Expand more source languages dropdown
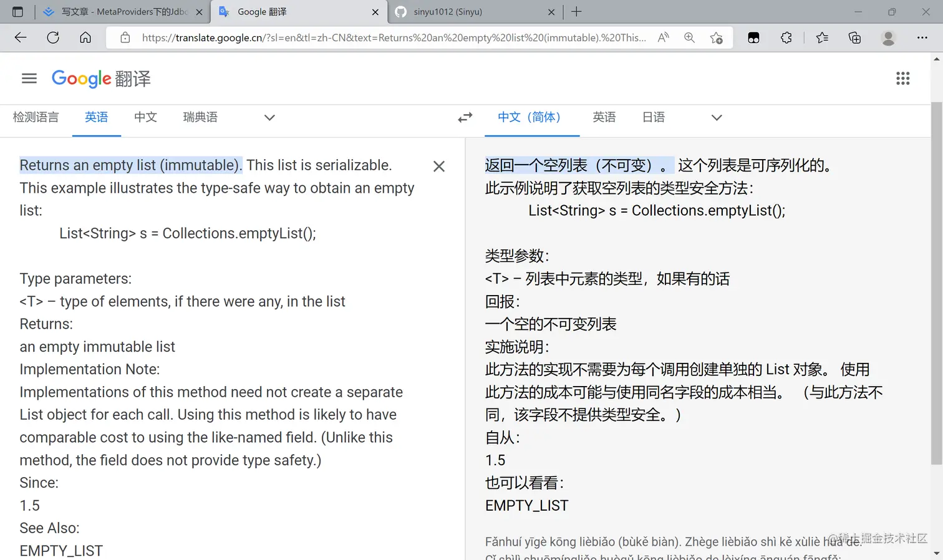Screen dimensions: 943x560 [269, 117]
